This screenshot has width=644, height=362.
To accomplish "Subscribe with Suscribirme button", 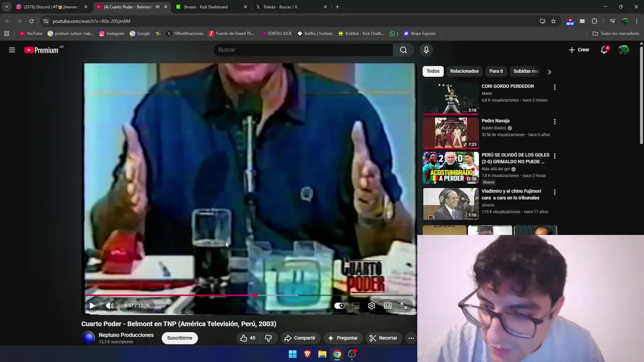I will 180,338.
